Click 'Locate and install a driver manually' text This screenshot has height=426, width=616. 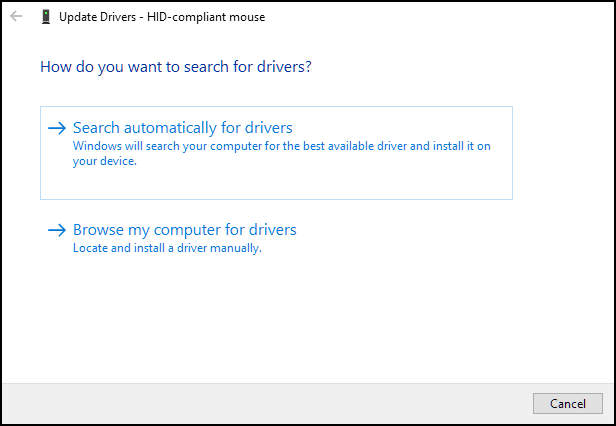point(166,248)
